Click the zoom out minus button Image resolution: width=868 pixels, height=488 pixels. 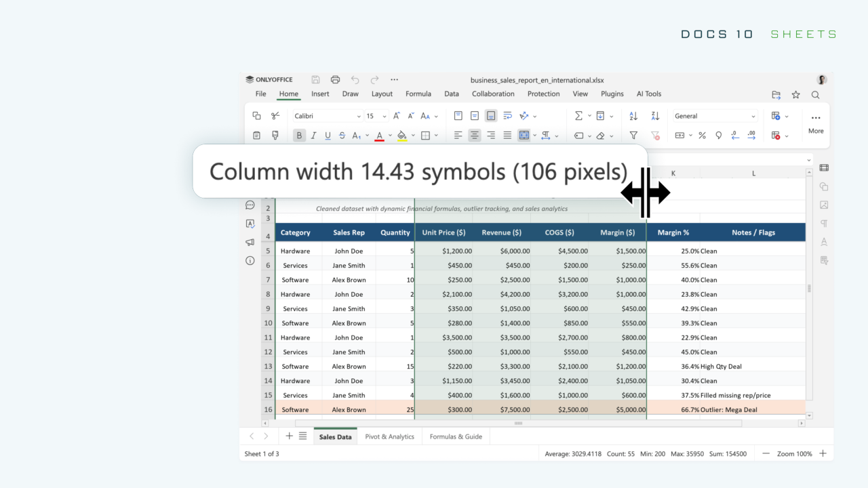[766, 453]
